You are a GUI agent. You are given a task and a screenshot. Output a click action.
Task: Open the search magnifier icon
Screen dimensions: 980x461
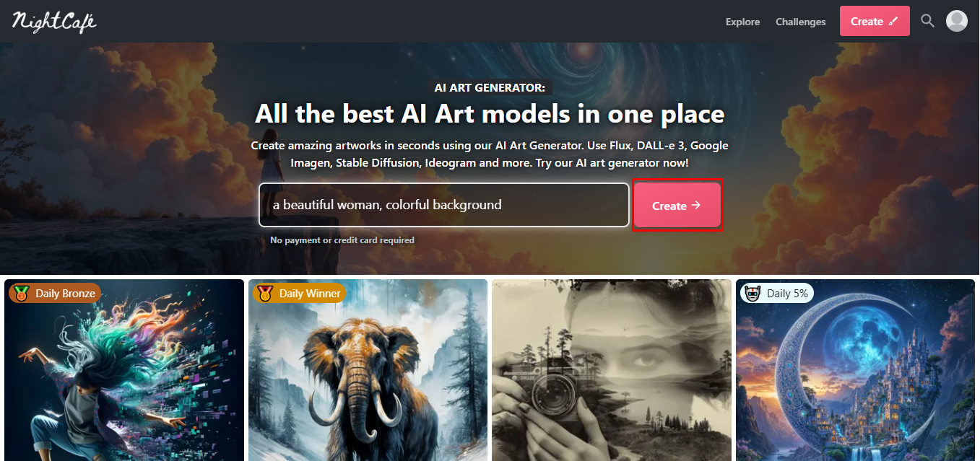point(927,21)
